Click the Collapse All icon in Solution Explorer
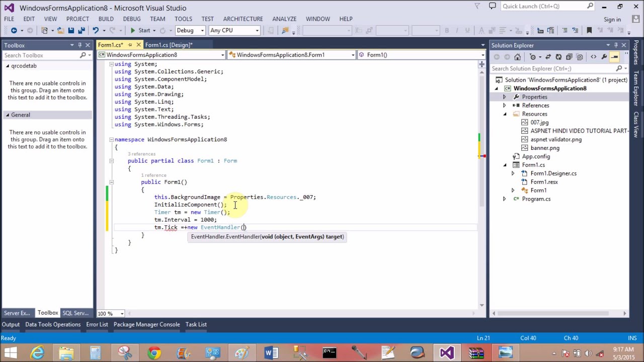 click(569, 57)
